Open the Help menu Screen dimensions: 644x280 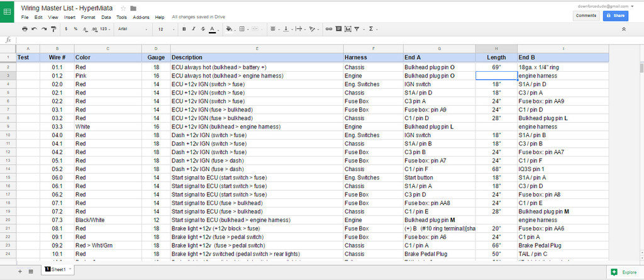[160, 17]
